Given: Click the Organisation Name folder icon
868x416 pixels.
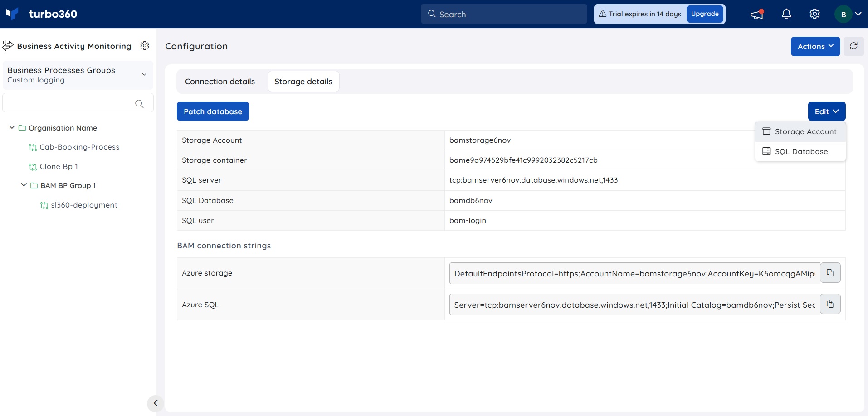Looking at the screenshot, I should (x=22, y=128).
